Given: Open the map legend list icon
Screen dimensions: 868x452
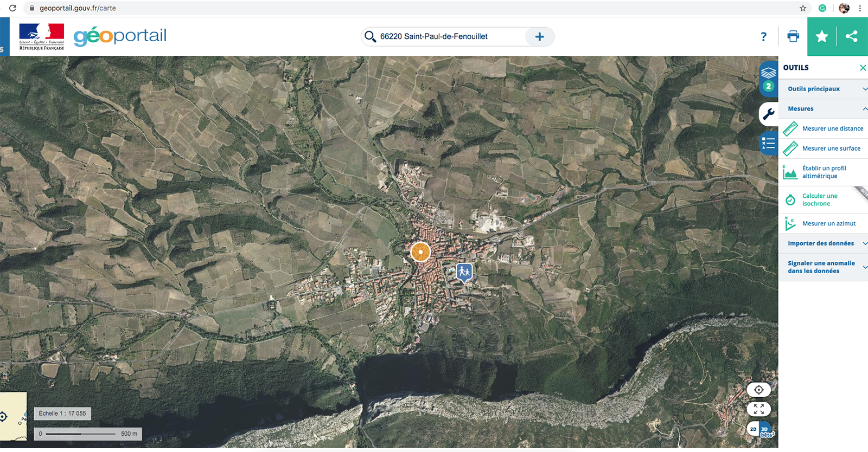Looking at the screenshot, I should click(x=768, y=143).
